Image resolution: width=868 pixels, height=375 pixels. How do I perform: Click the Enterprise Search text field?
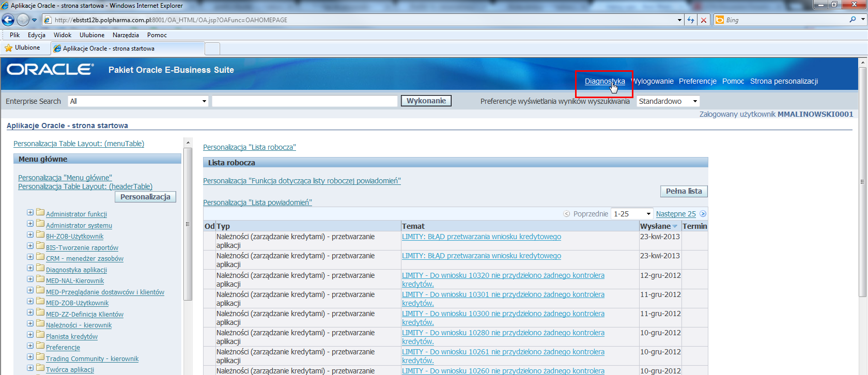point(304,101)
